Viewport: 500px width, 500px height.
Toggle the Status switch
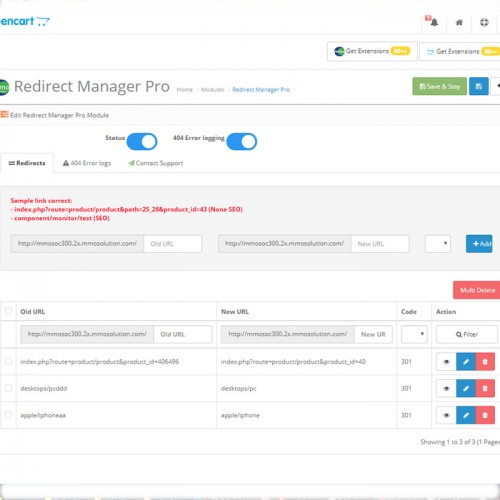[x=142, y=142]
